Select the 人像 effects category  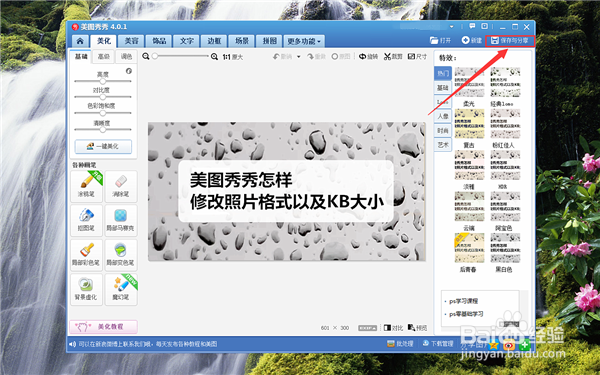tap(443, 116)
